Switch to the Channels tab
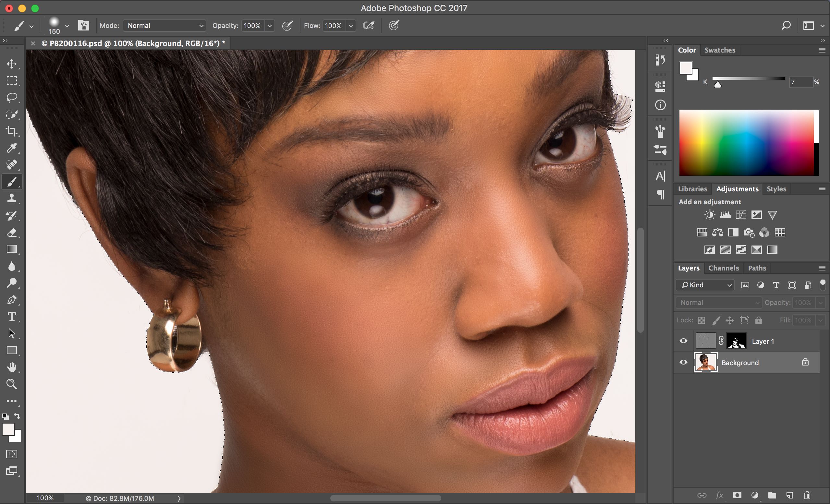 tap(724, 268)
